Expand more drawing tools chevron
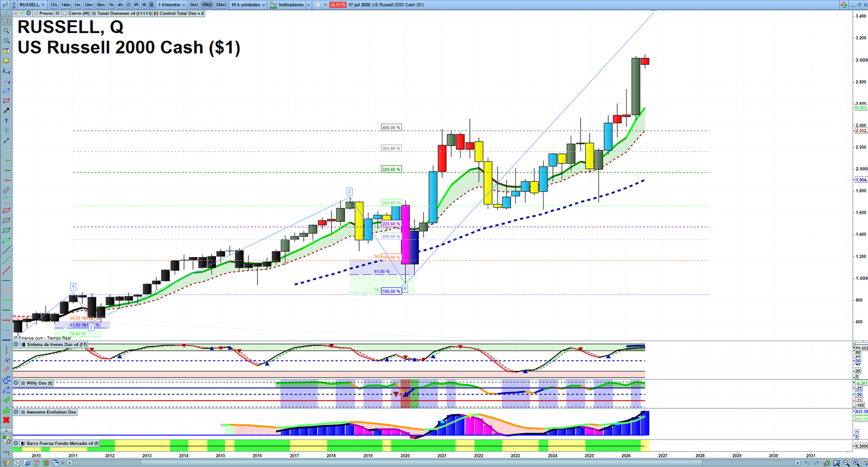868x467 pixels. pos(6,430)
